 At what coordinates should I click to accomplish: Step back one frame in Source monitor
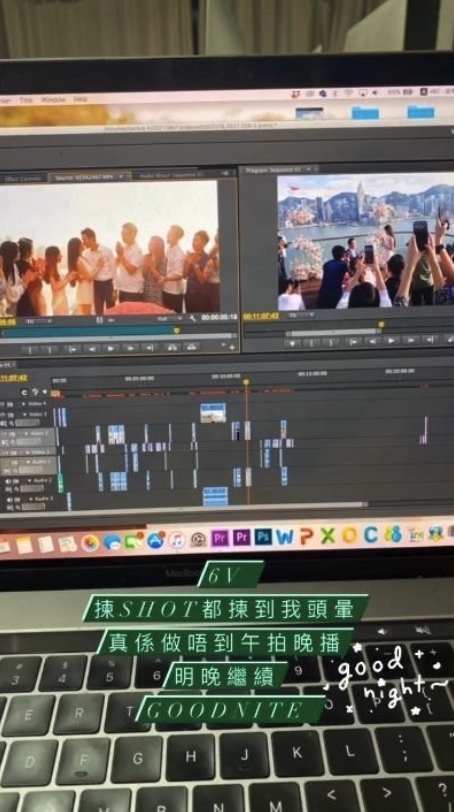(91, 348)
